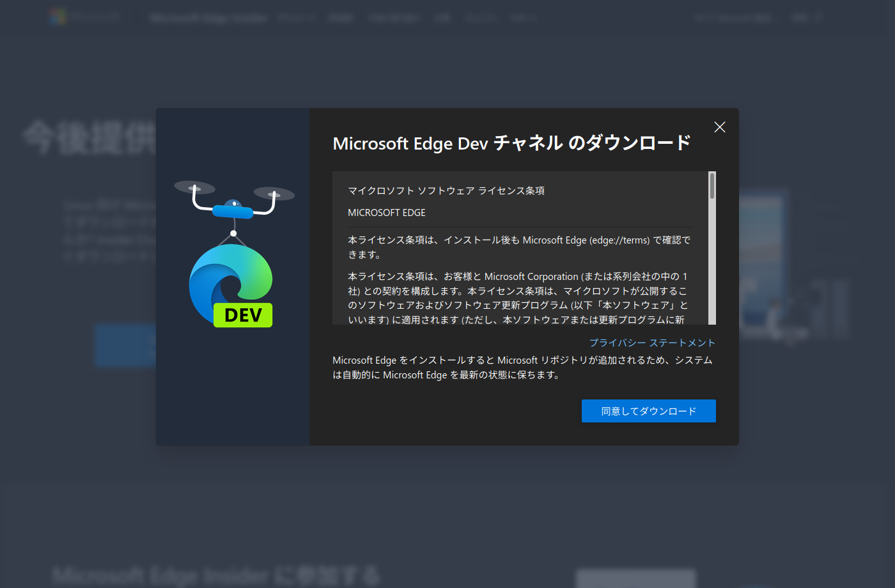
Task: Click the paragraph mentioning Microsoft Corporation
Action: [x=519, y=298]
